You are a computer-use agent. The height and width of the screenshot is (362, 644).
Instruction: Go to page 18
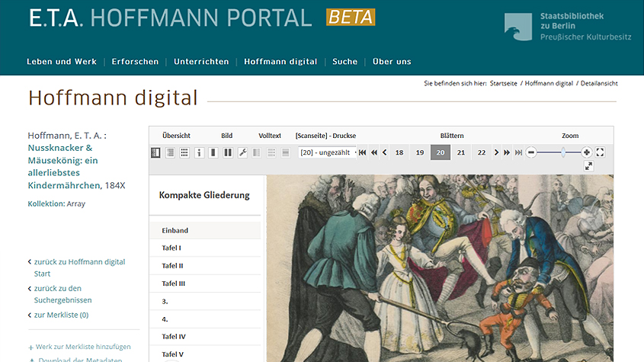399,152
